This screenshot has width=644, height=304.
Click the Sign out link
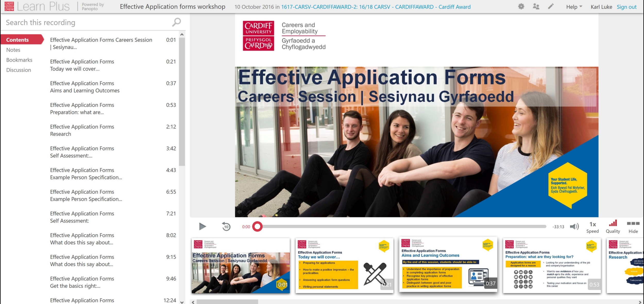pyautogui.click(x=626, y=7)
